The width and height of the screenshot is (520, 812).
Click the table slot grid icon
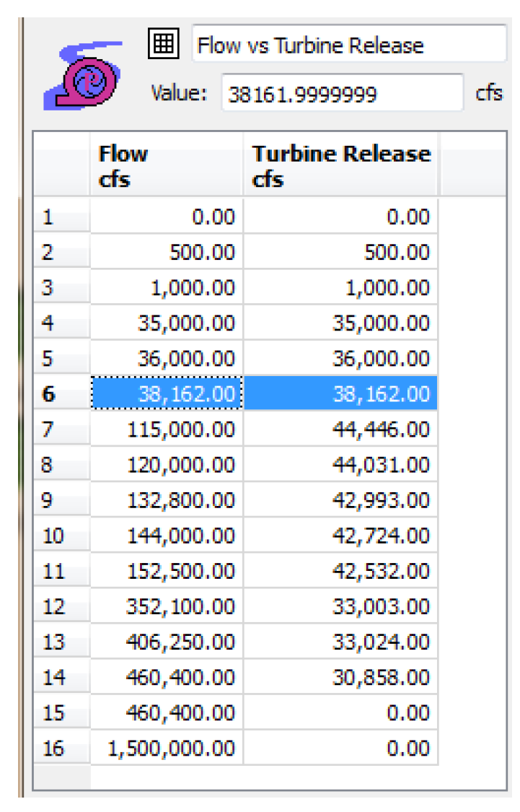164,45
